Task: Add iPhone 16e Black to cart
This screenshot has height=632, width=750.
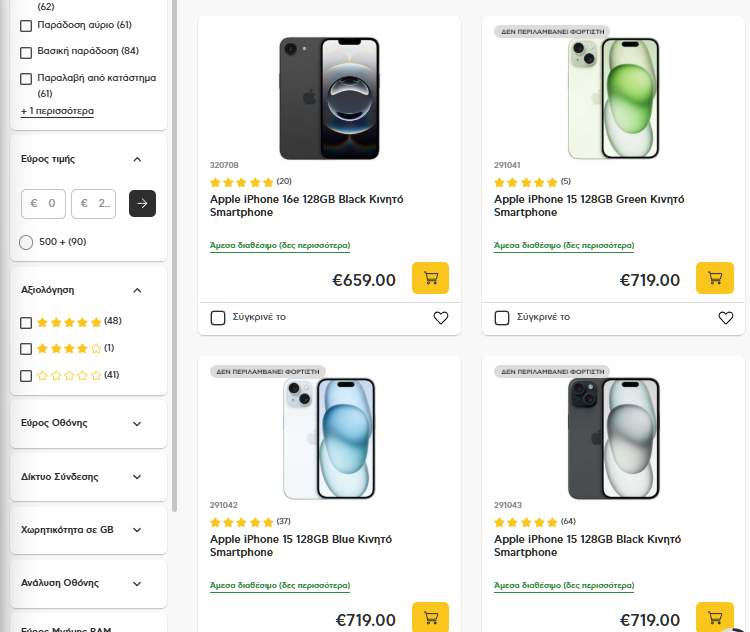Action: [430, 278]
